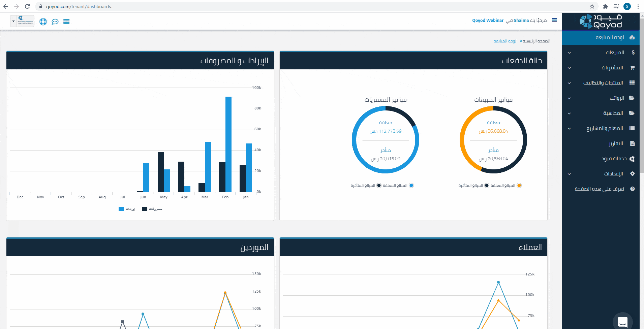Click the blue إيرادات (revenue) legend swatch
This screenshot has width=644, height=329.
pos(121,209)
